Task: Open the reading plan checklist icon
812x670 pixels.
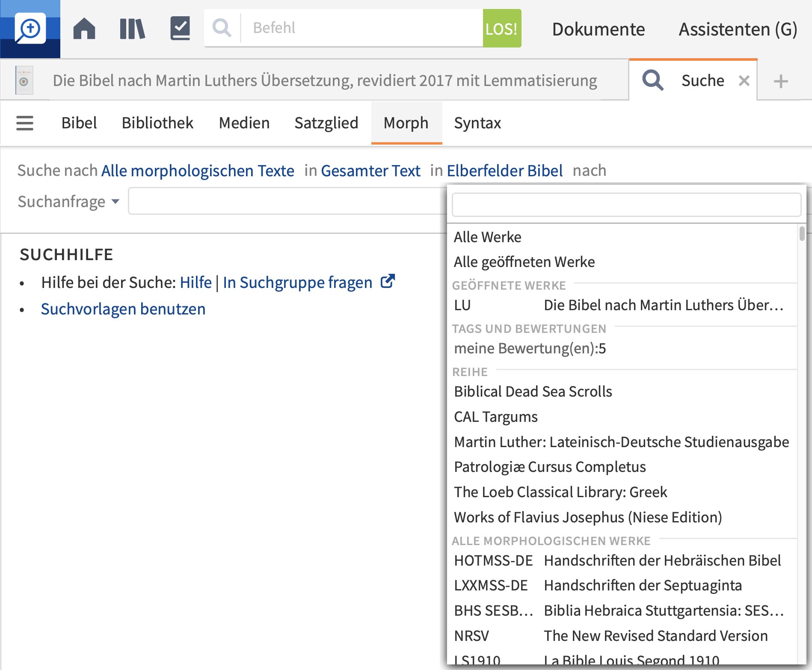Action: tap(180, 28)
